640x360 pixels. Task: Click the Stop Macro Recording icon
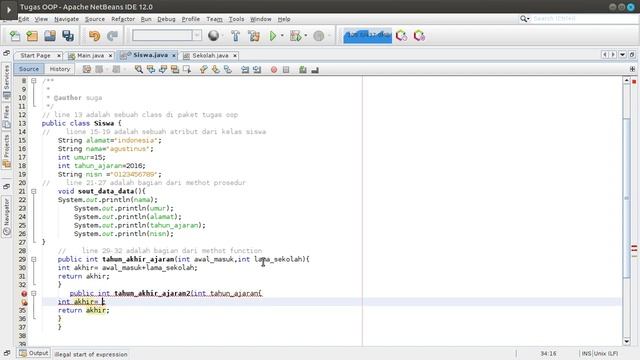point(286,70)
